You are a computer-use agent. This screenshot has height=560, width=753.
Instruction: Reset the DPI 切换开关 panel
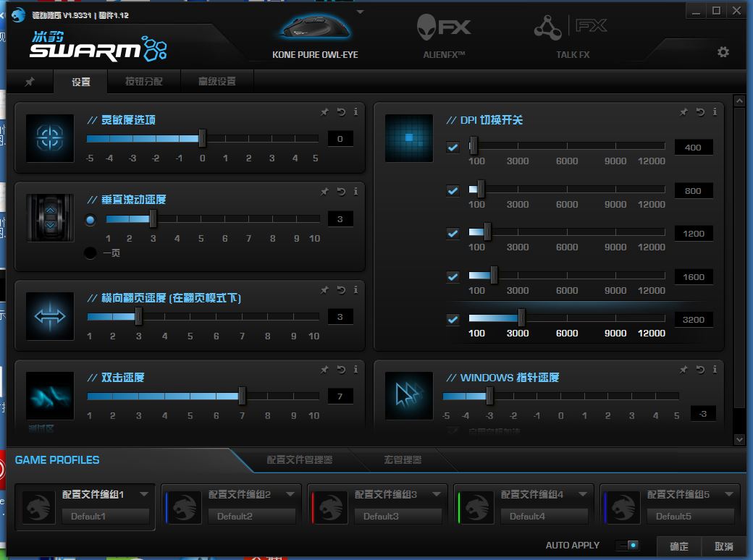[700, 112]
